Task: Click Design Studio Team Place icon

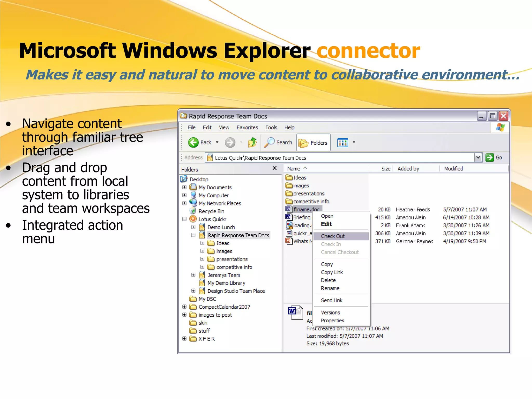Action: (202, 291)
